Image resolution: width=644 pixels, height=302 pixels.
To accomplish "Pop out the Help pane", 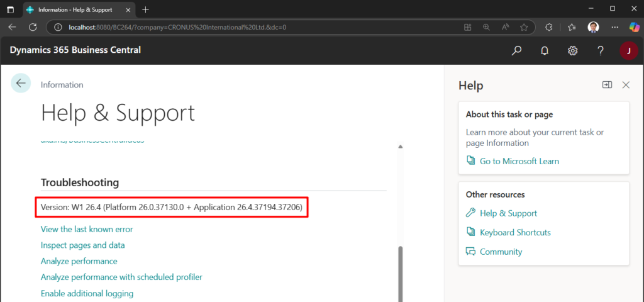I will click(607, 85).
